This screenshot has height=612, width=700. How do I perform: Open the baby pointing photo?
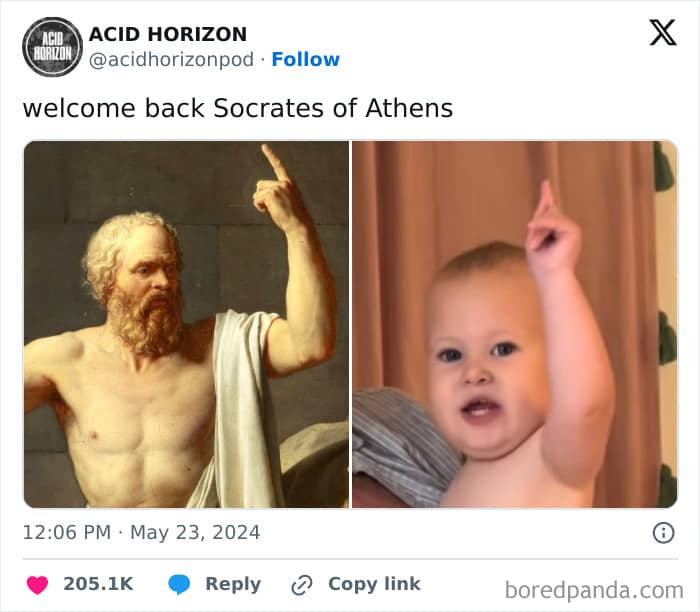tap(515, 325)
